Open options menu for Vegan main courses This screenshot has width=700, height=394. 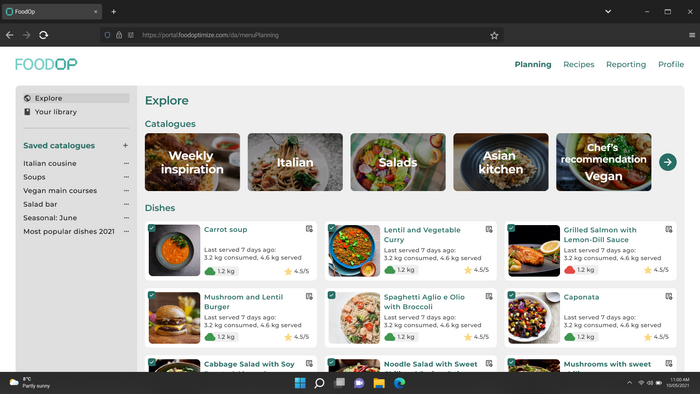point(126,191)
